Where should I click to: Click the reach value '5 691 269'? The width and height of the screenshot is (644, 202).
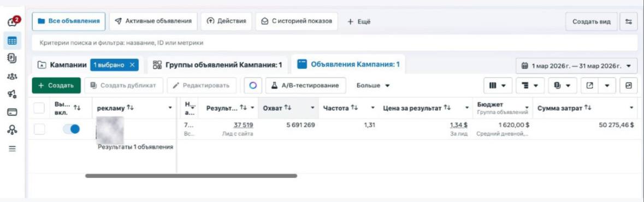[x=300, y=125]
